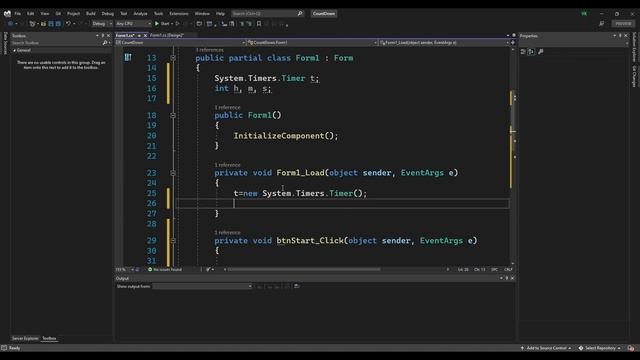Click the Open File folder icon
This screenshot has width=640, height=360.
[43, 24]
